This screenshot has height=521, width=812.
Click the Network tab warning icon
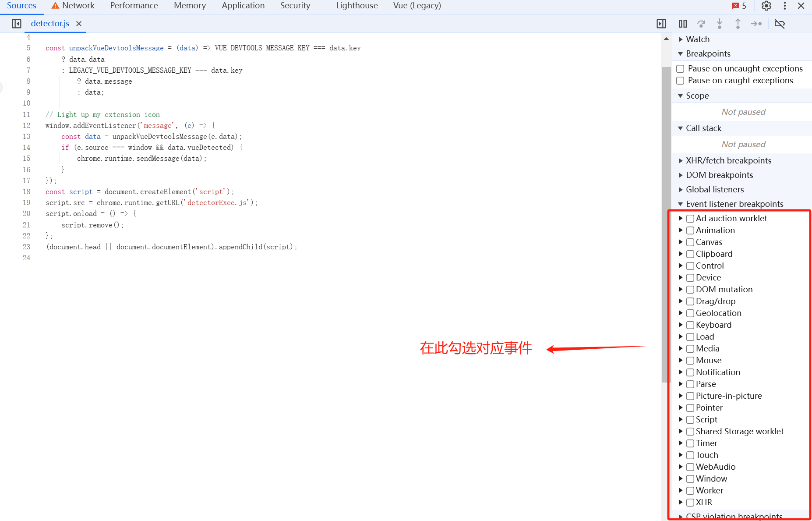pyautogui.click(x=55, y=6)
